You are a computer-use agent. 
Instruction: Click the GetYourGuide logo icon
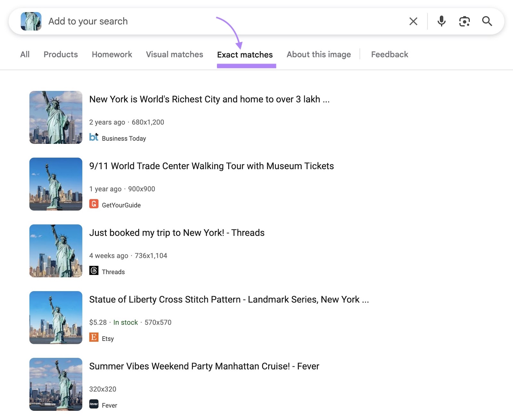[94, 204]
